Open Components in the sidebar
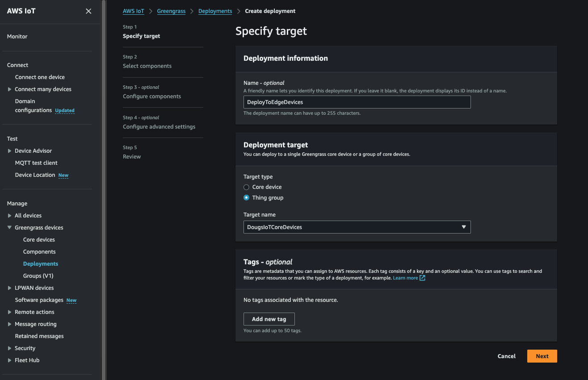588x380 pixels. click(x=39, y=252)
